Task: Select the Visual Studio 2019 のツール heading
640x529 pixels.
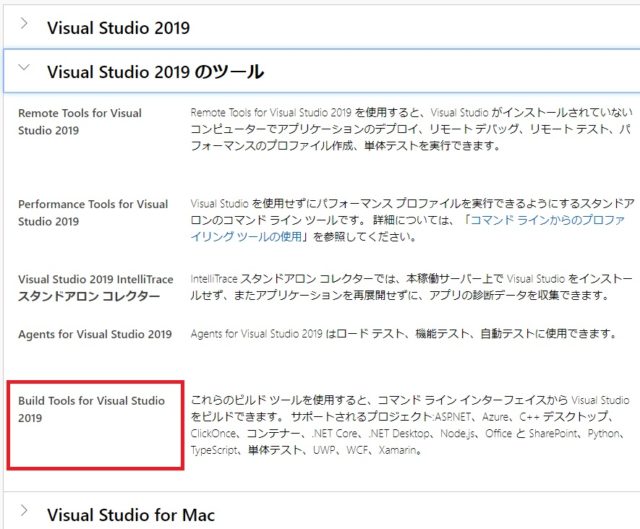Action: pyautogui.click(x=156, y=72)
